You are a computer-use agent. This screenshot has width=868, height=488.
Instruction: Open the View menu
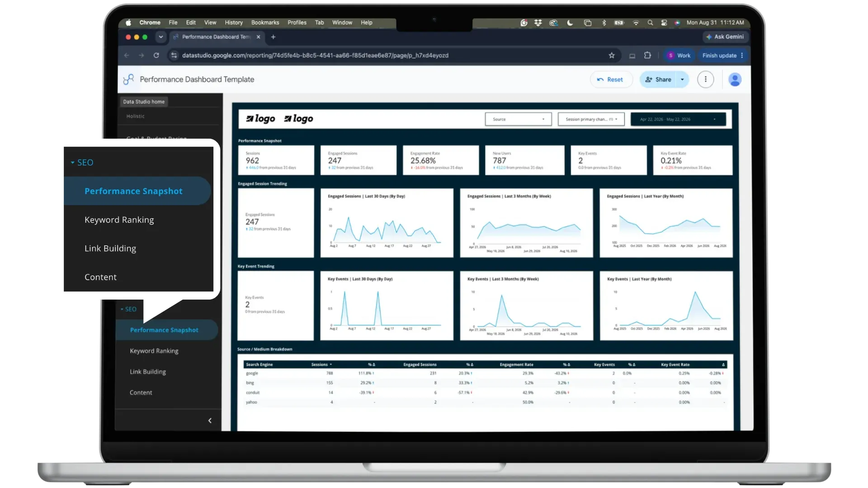tap(210, 23)
